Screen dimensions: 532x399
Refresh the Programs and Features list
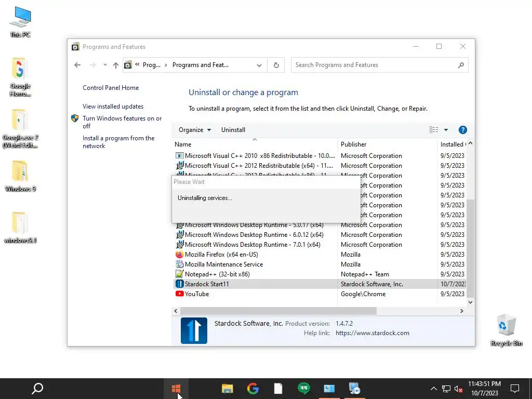point(276,65)
